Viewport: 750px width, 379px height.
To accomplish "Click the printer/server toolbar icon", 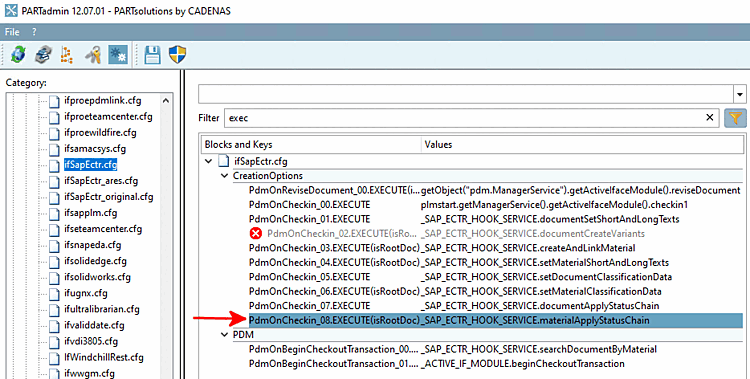I will click(44, 55).
